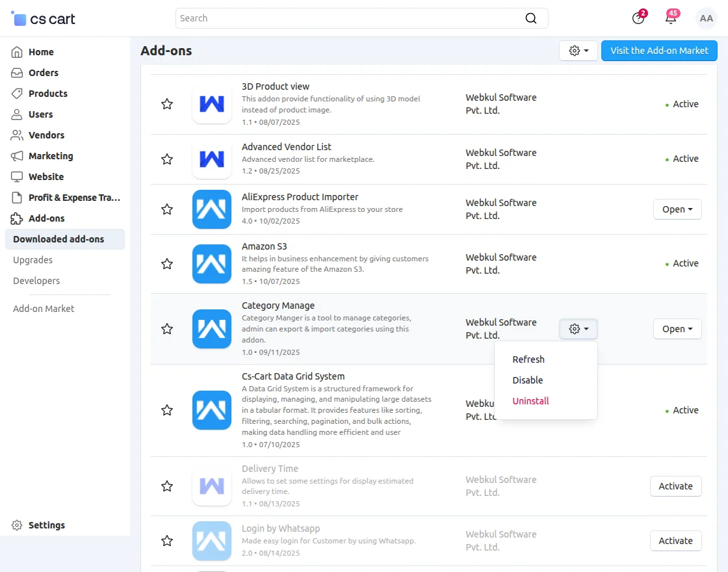Favorite the 3D Product view add-on star
This screenshot has width=728, height=572.
tap(167, 103)
